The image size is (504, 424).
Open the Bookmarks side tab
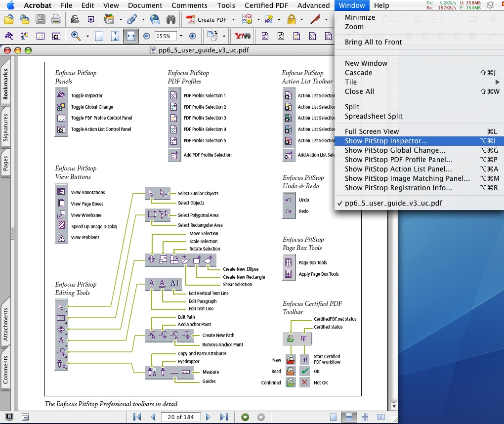[x=5, y=84]
